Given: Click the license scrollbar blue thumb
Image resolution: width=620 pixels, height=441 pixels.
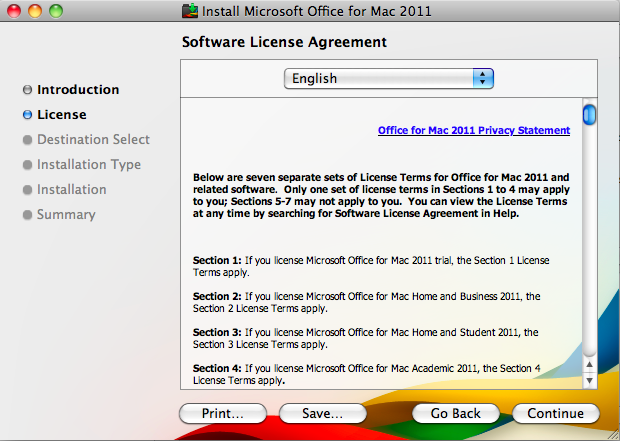Looking at the screenshot, I should pyautogui.click(x=589, y=114).
